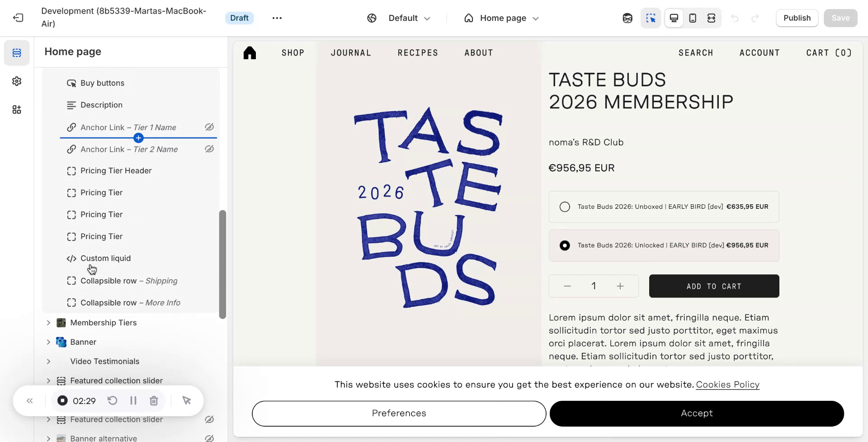The image size is (868, 442).
Task: Open Theme settings gear icon
Action: (17, 81)
